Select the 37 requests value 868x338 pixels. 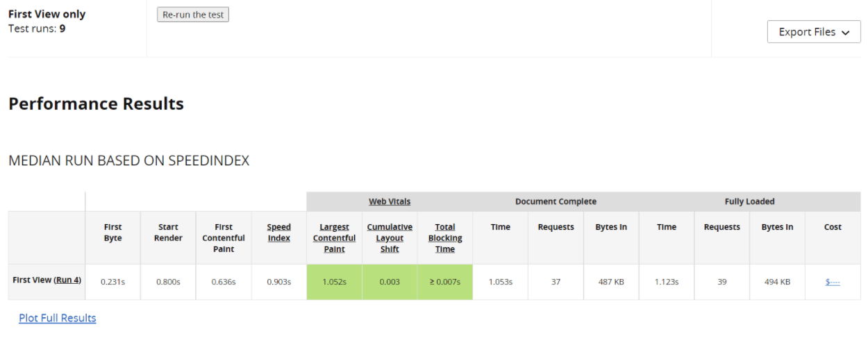556,282
